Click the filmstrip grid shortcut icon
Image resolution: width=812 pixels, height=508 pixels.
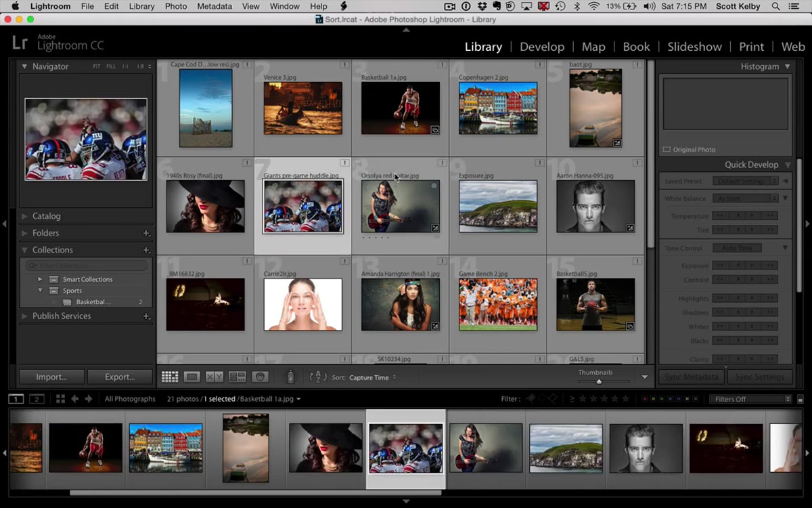(x=60, y=399)
